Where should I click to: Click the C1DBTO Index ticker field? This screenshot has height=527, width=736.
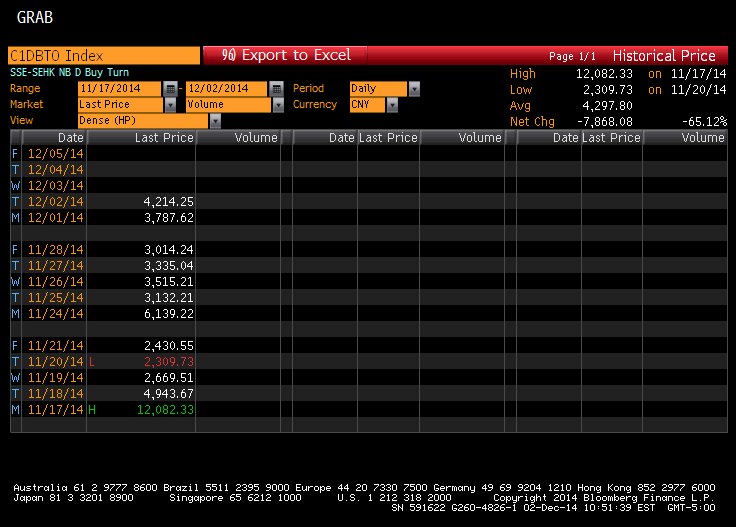click(x=104, y=55)
